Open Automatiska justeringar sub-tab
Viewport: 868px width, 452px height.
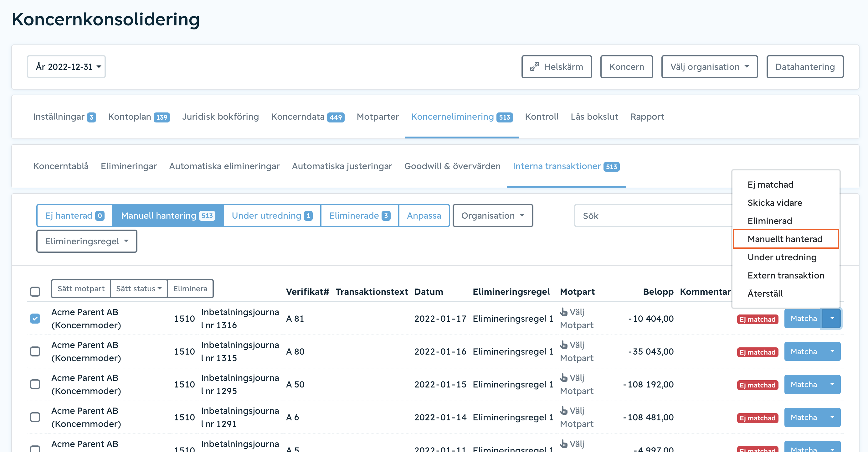pos(342,166)
